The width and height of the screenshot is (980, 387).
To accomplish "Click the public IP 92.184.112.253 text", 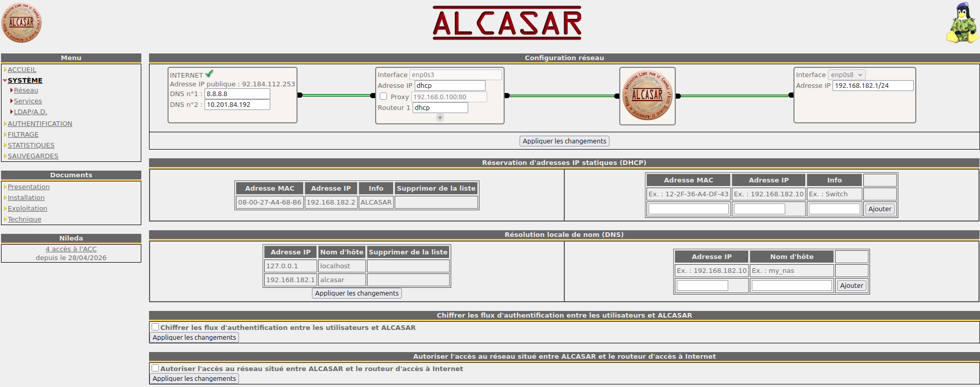I will coord(269,84).
